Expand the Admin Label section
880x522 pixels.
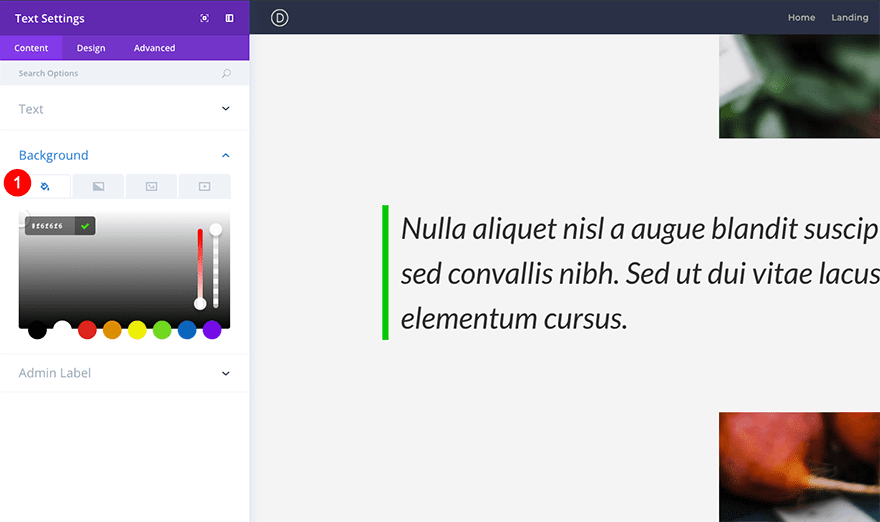click(x=225, y=373)
